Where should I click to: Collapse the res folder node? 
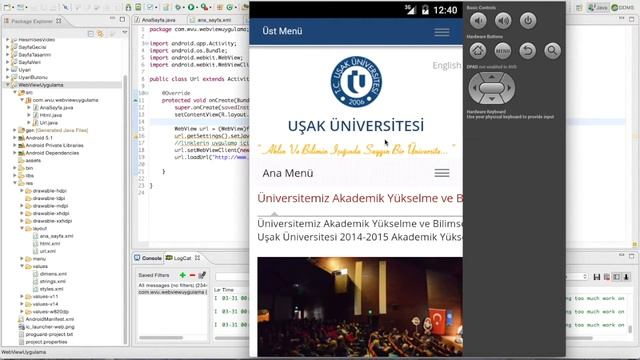tap(15, 183)
